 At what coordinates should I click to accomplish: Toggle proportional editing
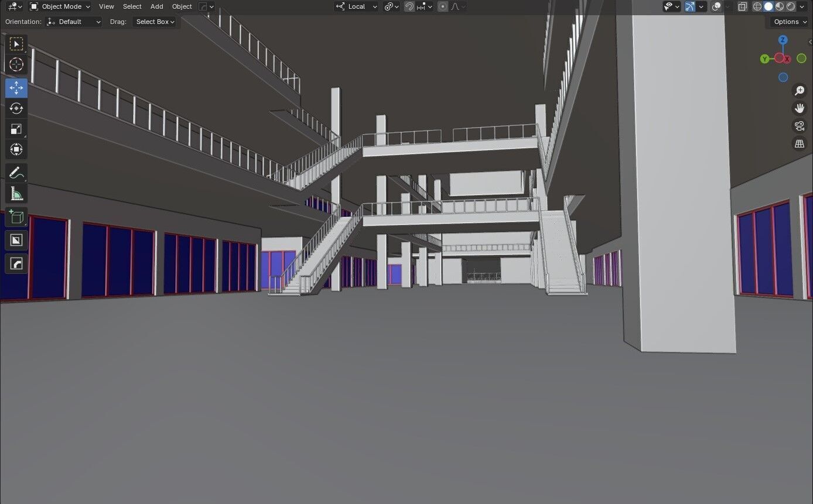click(443, 6)
